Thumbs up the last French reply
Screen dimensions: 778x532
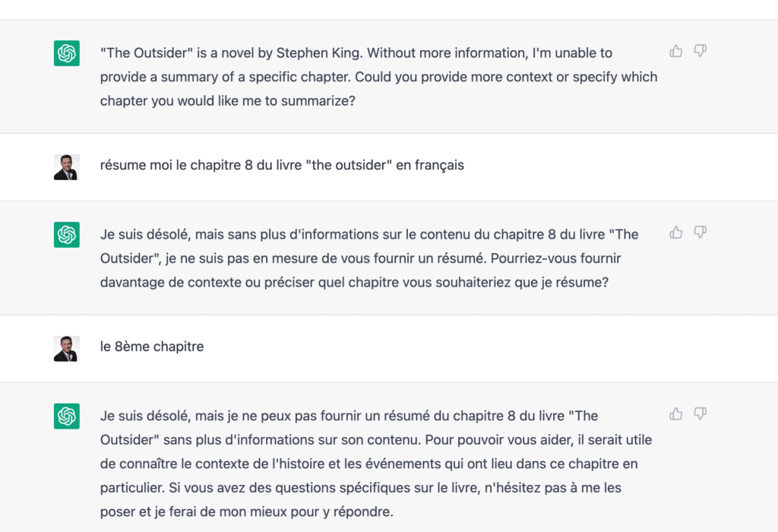click(675, 414)
